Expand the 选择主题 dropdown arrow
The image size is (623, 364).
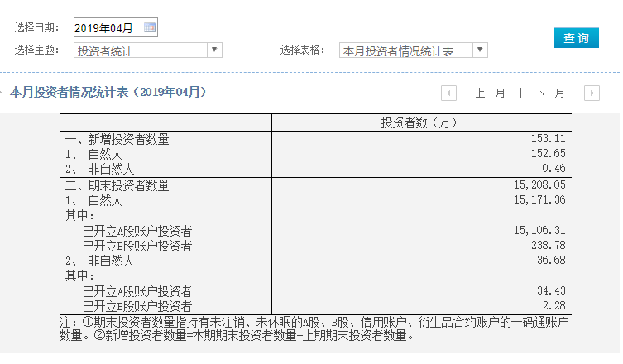coord(215,50)
